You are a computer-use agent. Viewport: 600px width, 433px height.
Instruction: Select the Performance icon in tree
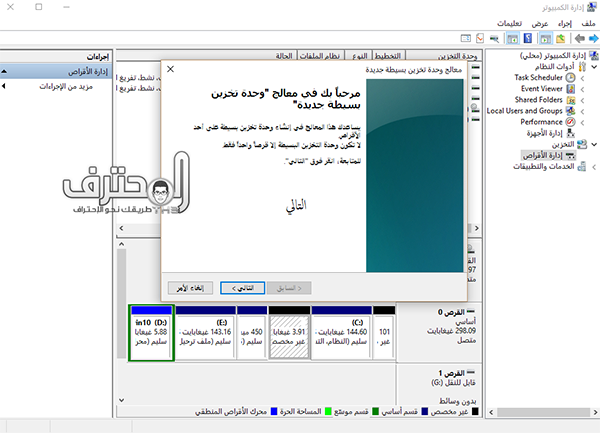572,122
